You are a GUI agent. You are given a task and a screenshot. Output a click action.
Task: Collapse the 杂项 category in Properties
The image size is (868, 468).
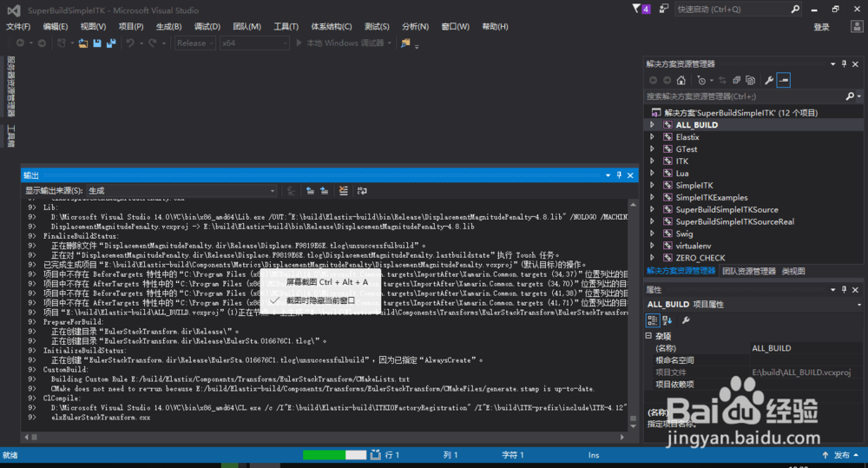click(648, 336)
